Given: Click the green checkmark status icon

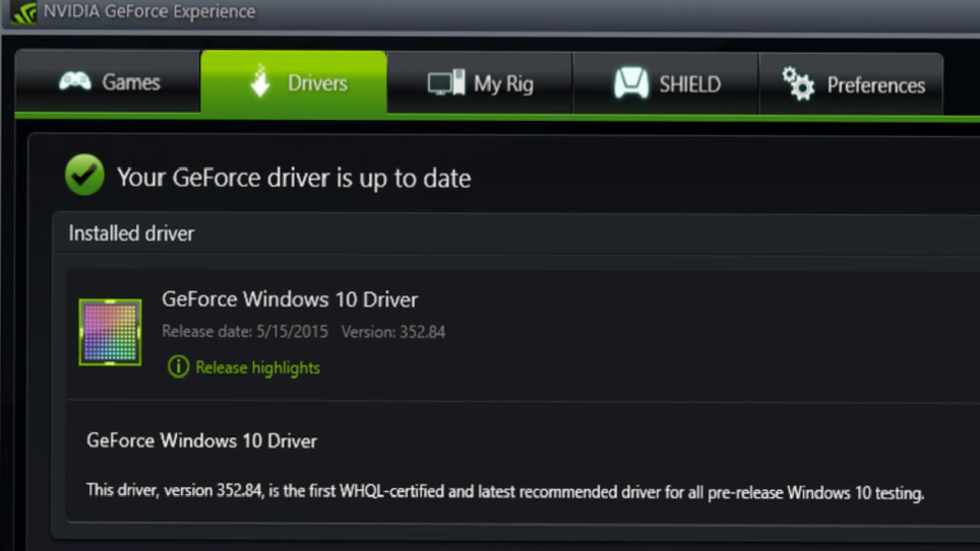Looking at the screenshot, I should point(84,175).
